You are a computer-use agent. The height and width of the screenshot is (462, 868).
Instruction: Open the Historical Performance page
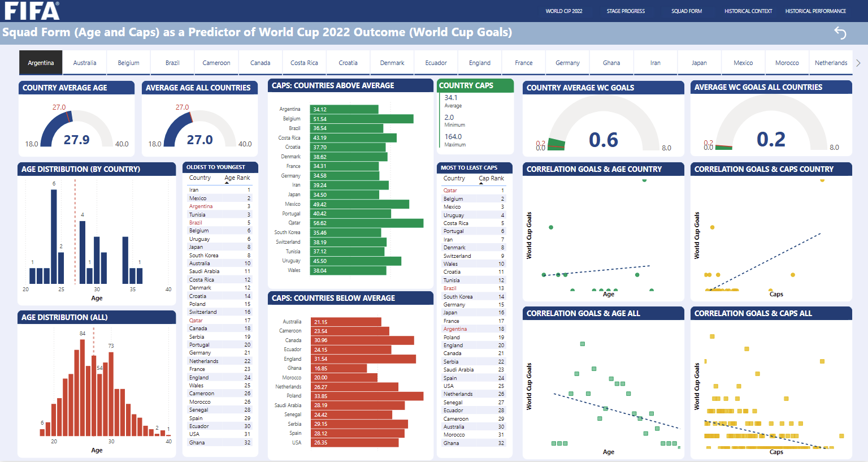click(x=815, y=11)
